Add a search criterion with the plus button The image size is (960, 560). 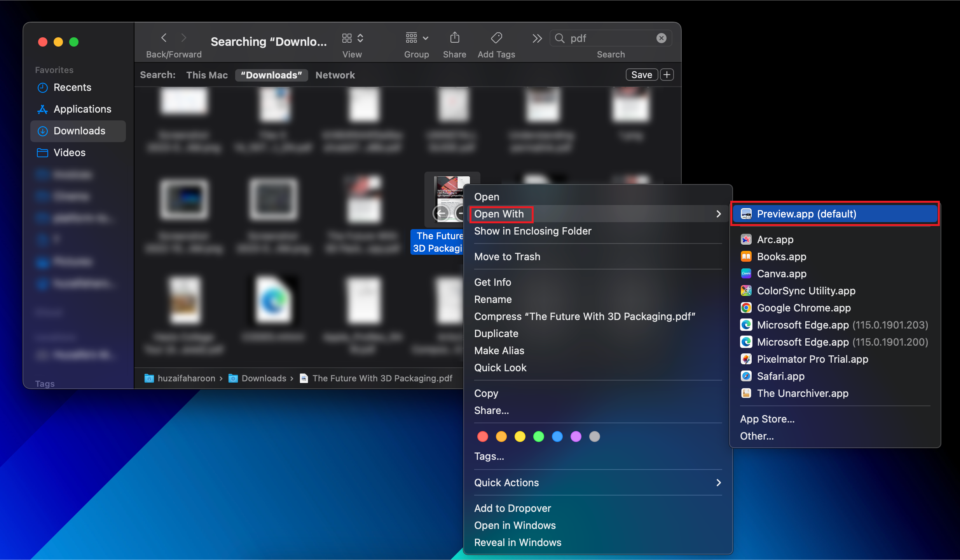667,75
